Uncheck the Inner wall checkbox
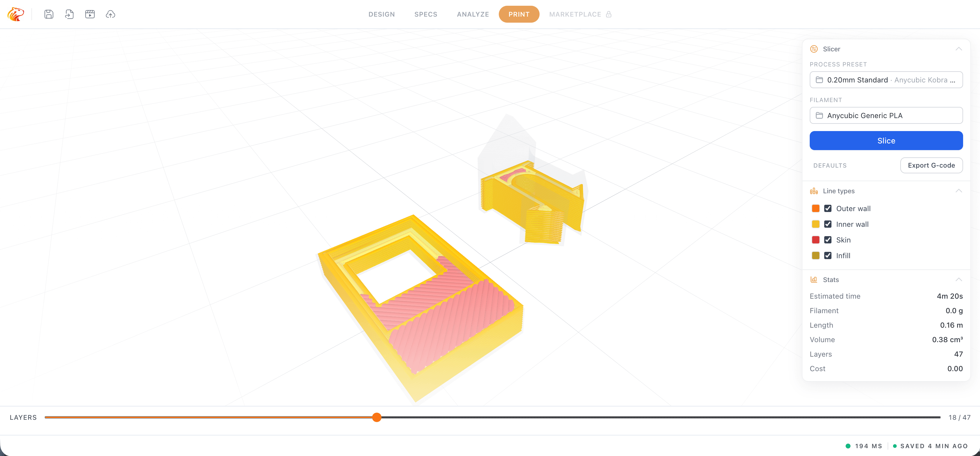Screen dimensions: 980x456 coord(828,224)
